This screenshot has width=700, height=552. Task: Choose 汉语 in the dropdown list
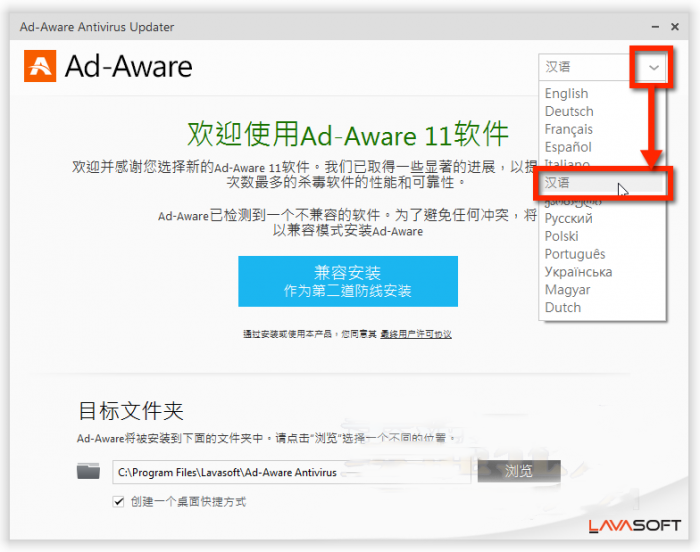click(602, 183)
